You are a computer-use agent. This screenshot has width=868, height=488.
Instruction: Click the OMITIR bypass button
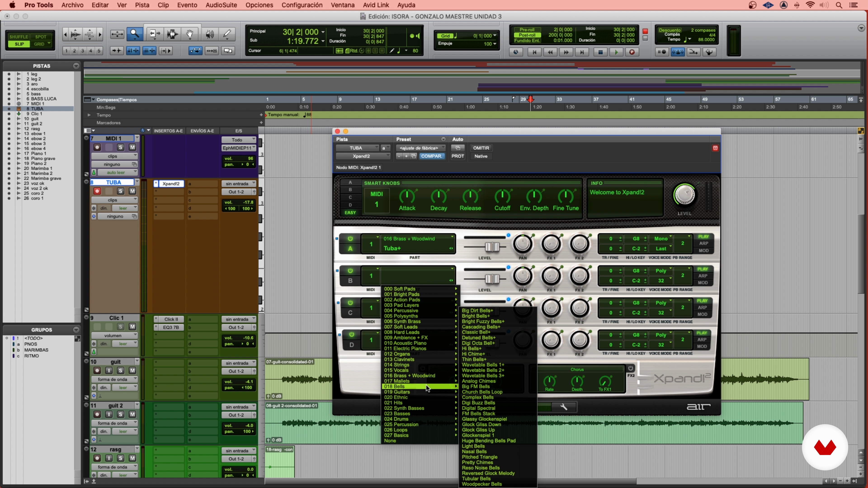[x=481, y=148]
